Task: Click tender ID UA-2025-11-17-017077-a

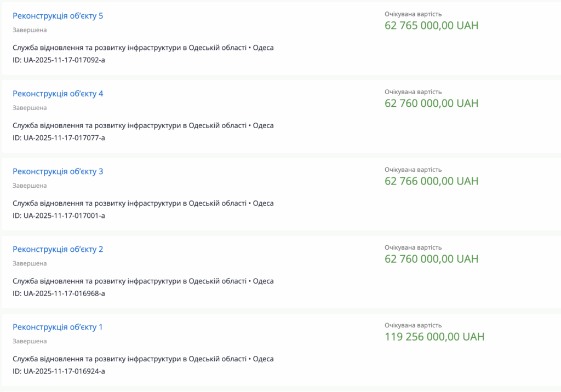Action: click(x=59, y=137)
